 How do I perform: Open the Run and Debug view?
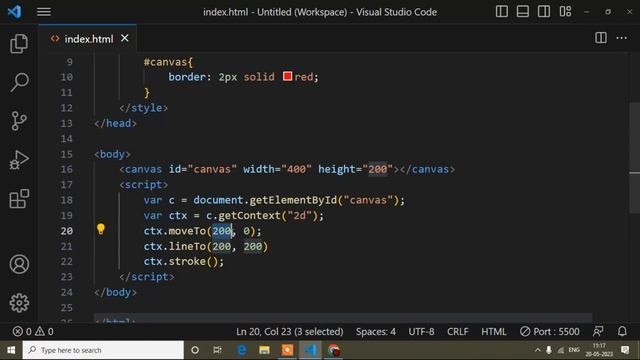(19, 160)
